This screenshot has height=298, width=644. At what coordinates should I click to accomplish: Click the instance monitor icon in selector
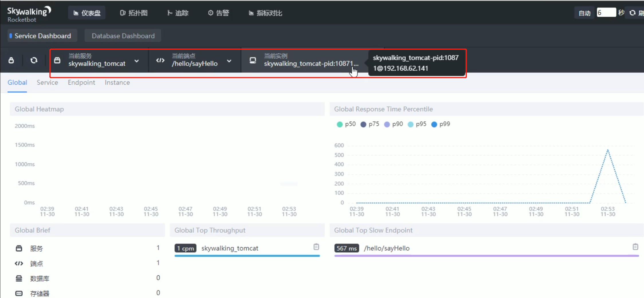coord(253,60)
